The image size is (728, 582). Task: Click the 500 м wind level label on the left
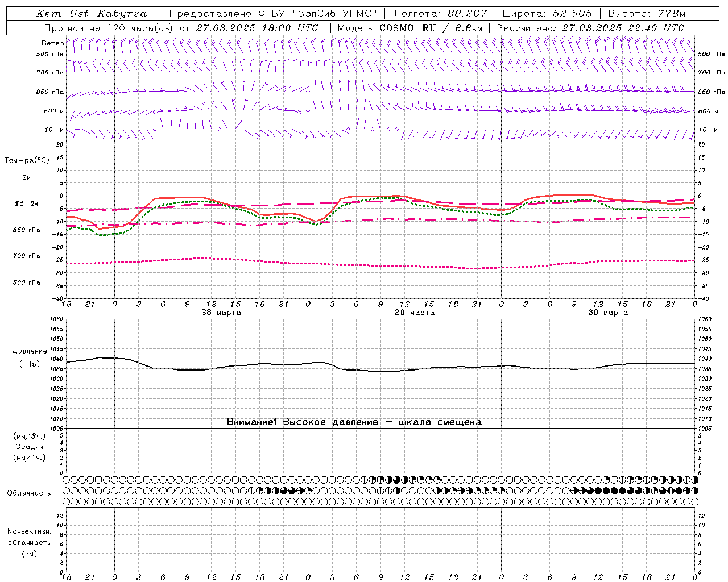pyautogui.click(x=53, y=111)
